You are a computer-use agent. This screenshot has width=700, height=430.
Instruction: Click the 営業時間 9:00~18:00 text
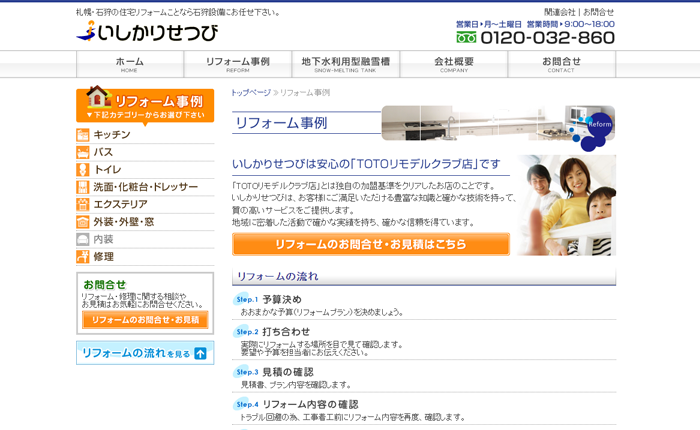(x=571, y=24)
